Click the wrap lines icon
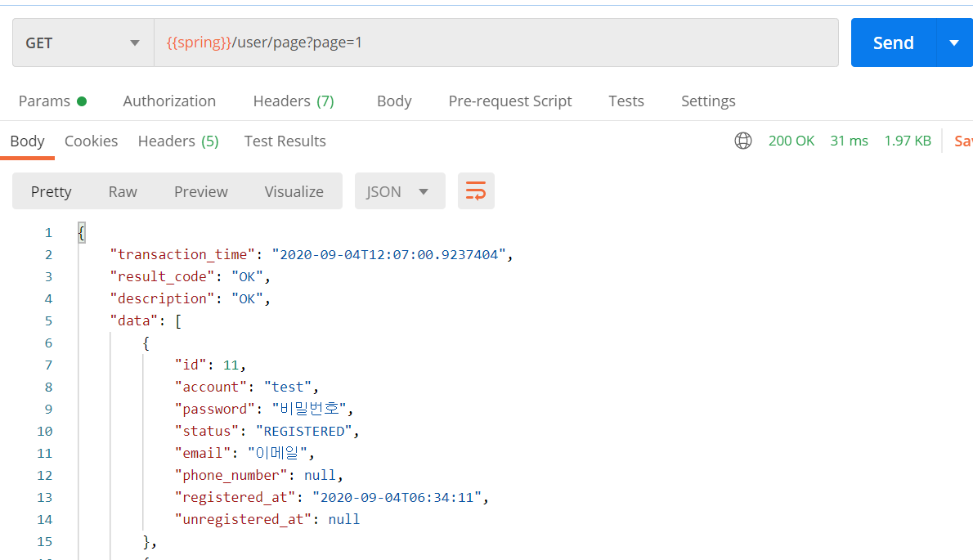 (476, 191)
